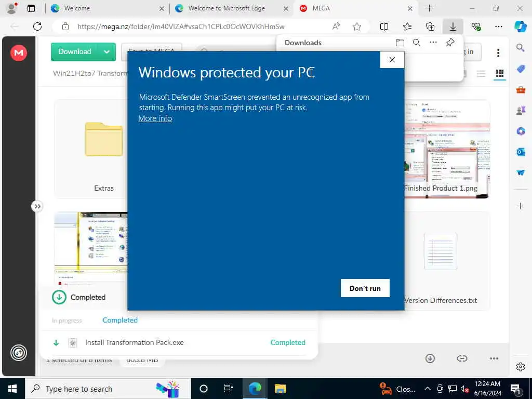Open Version Differences.txt file

tap(446, 261)
